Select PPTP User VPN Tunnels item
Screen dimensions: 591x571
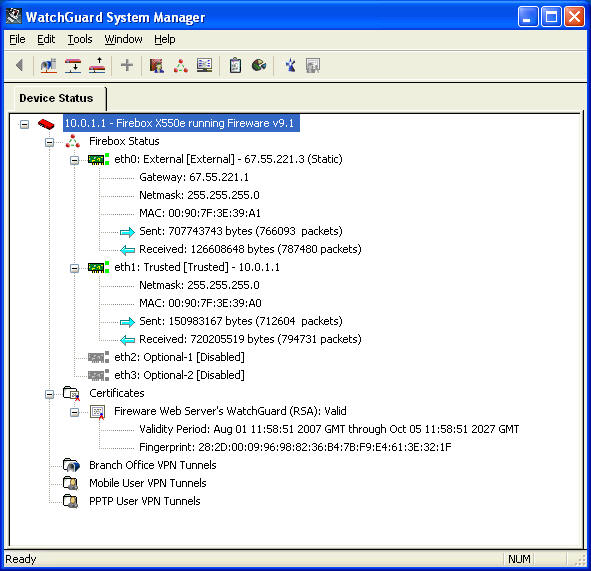[145, 501]
